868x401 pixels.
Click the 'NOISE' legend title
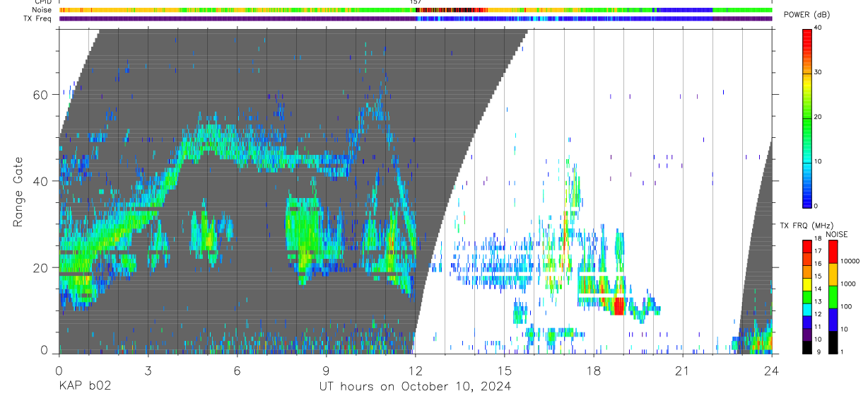tap(838, 234)
